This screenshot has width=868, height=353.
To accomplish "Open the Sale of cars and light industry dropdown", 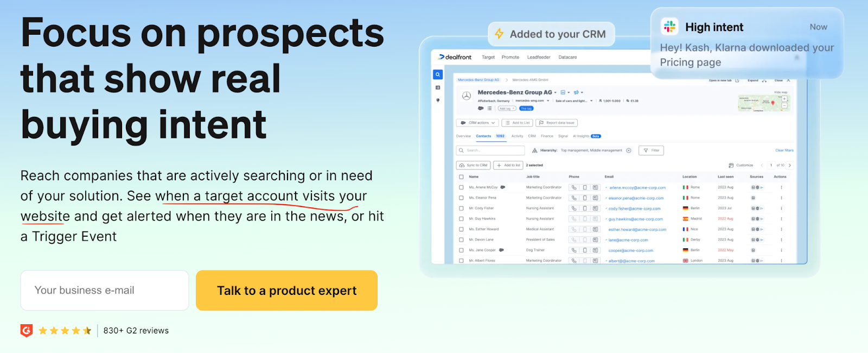I will 591,100.
